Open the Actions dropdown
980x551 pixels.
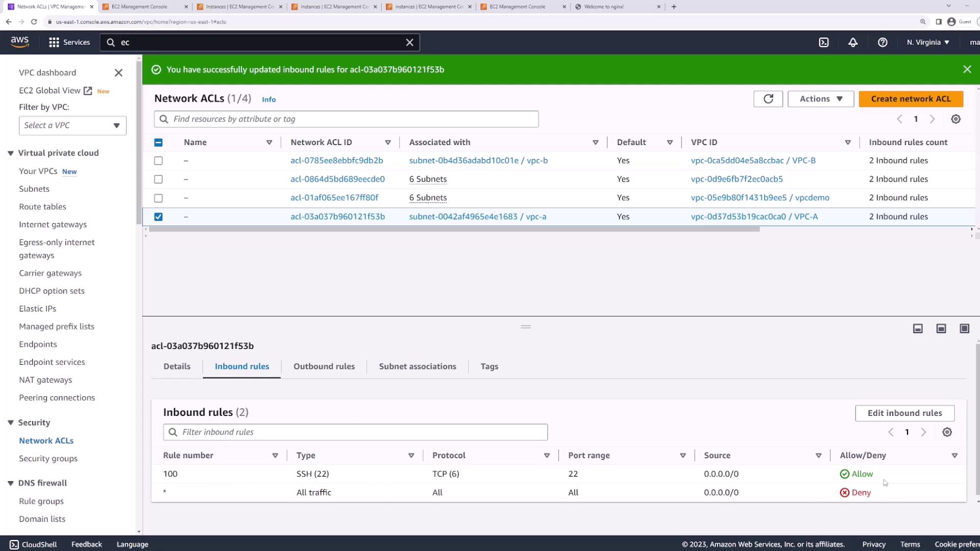click(820, 99)
